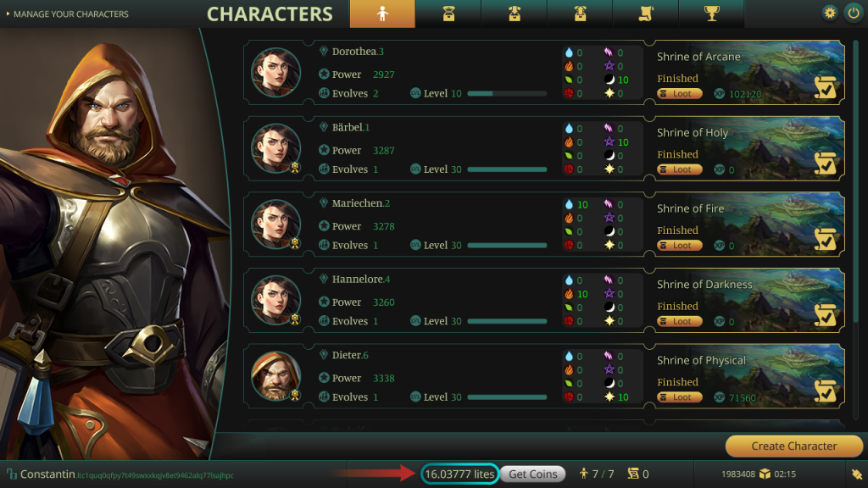This screenshot has width=868, height=488.
Task: Click the Get Coins button
Action: 532,474
